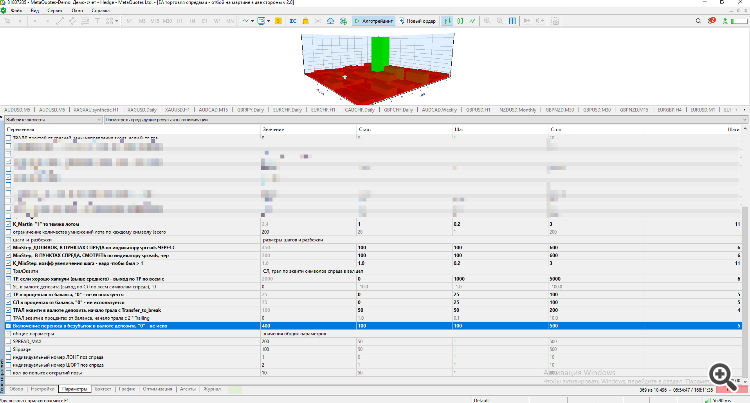750x403 pixels.
Task: Open the Help (Справка) menu
Action: pos(100,11)
